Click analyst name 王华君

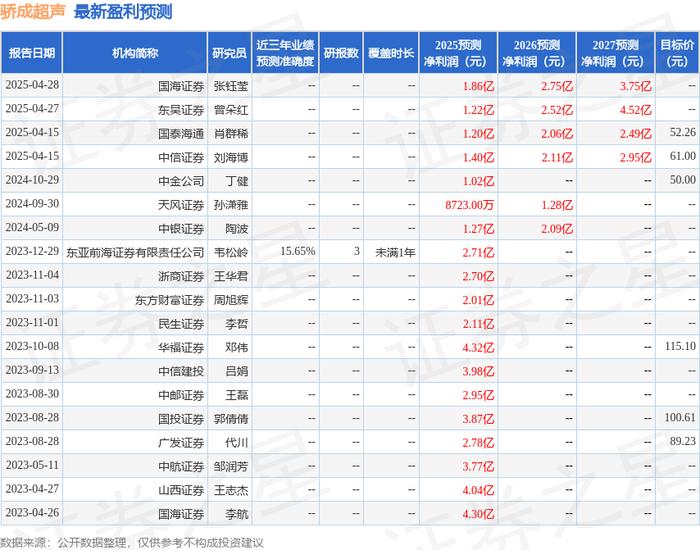tap(231, 276)
